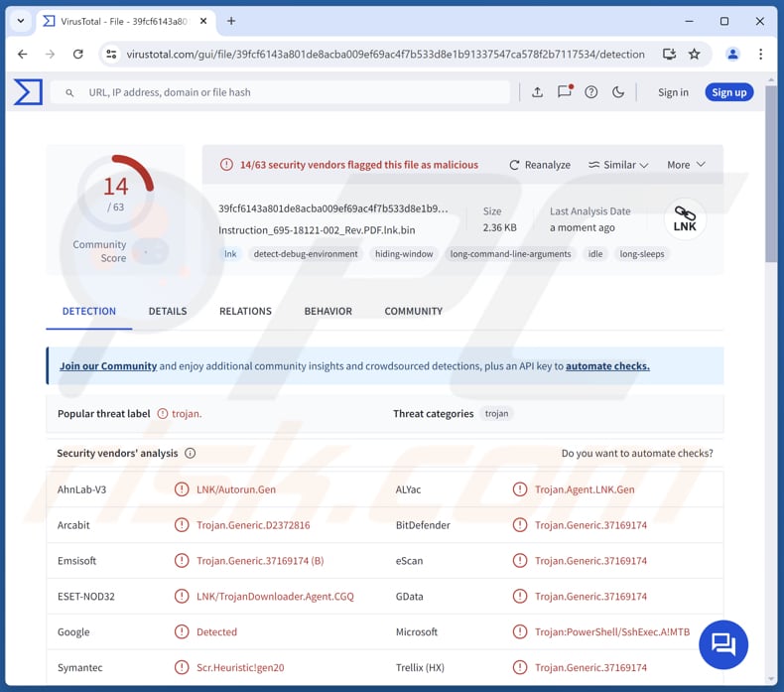
Task: Click the browser back arrow
Action: pos(23,54)
